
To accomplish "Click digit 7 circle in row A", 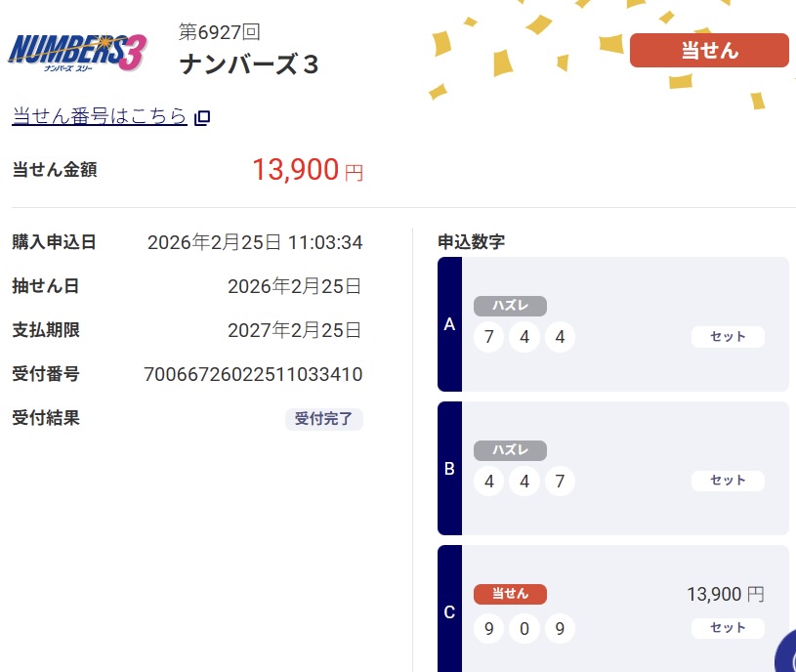I will pyautogui.click(x=488, y=338).
